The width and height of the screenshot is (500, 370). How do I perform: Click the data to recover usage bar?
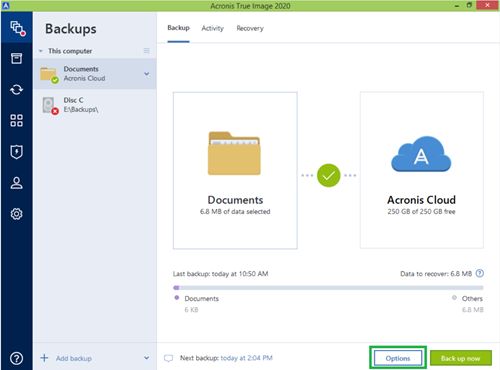328,287
